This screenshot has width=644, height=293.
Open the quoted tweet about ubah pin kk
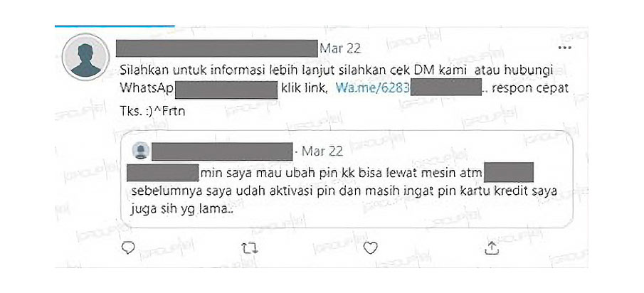point(347,179)
